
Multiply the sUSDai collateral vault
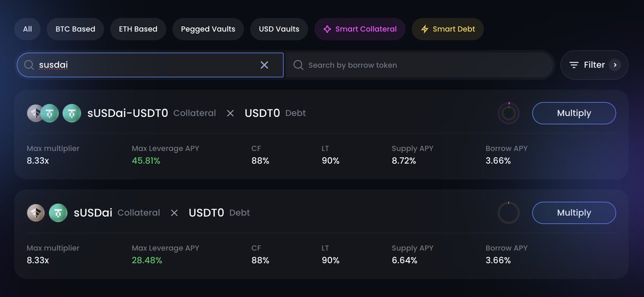coord(574,213)
